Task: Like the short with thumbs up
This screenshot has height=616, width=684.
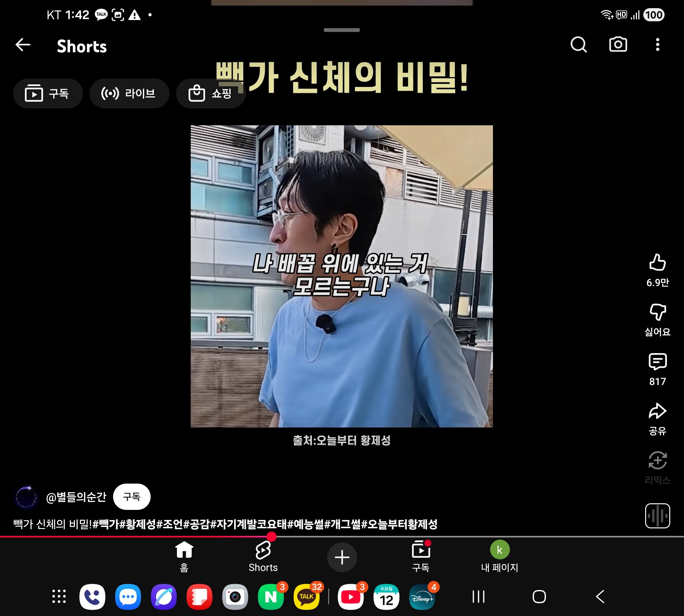Action: (657, 263)
